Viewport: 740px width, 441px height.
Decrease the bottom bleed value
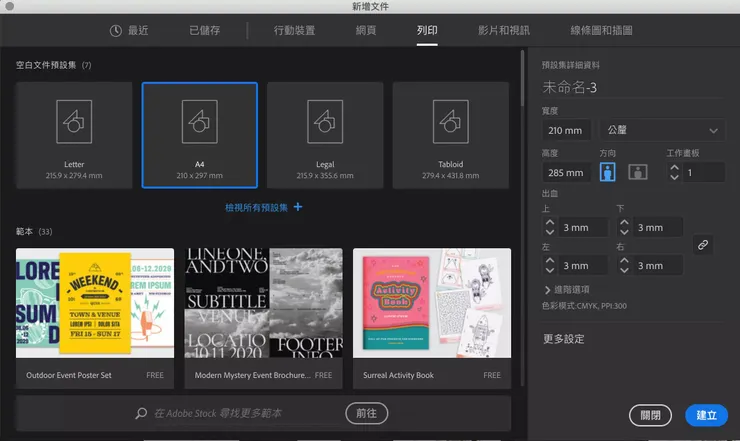tap(624, 232)
